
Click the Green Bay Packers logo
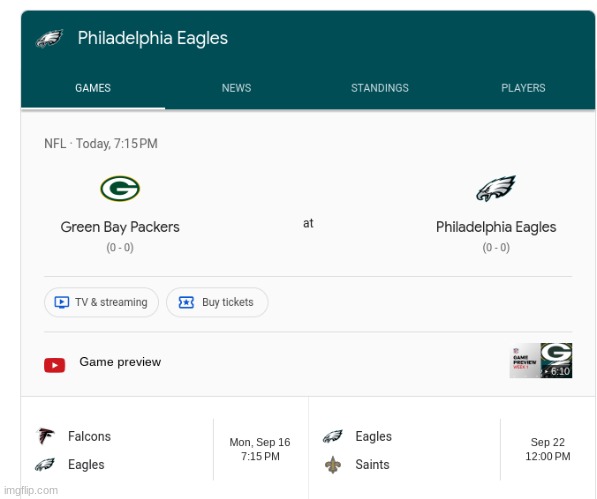point(120,188)
